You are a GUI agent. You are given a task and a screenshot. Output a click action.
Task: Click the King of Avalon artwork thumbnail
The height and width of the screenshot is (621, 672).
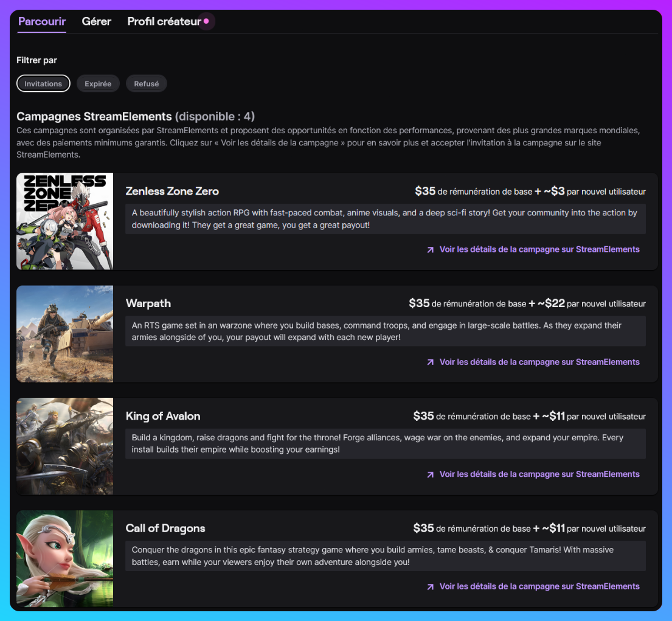click(64, 446)
